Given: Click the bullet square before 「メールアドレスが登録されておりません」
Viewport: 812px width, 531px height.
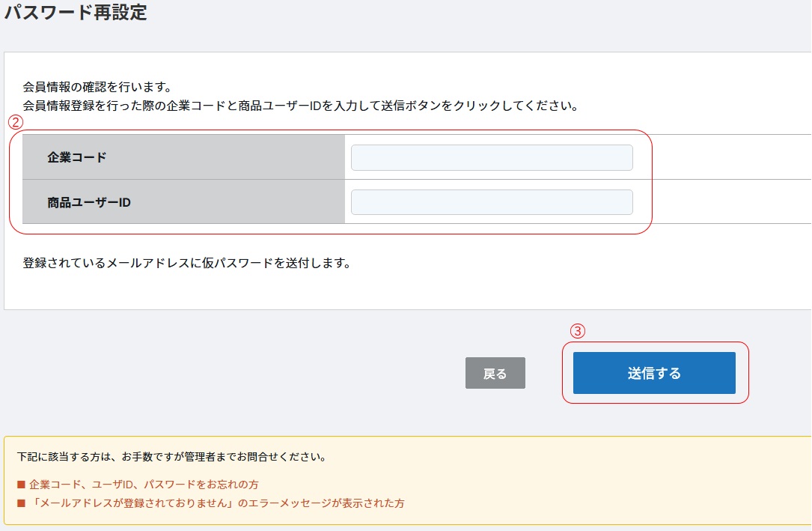Looking at the screenshot, I should tap(21, 503).
